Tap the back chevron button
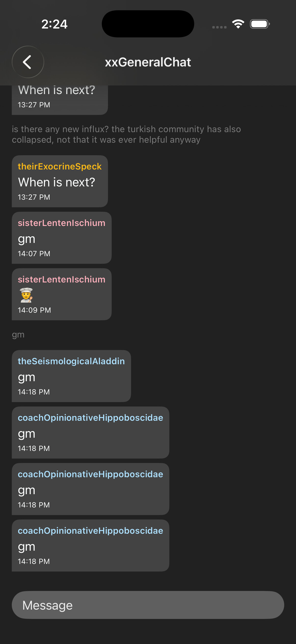This screenshot has width=296, height=644. pos(28,62)
